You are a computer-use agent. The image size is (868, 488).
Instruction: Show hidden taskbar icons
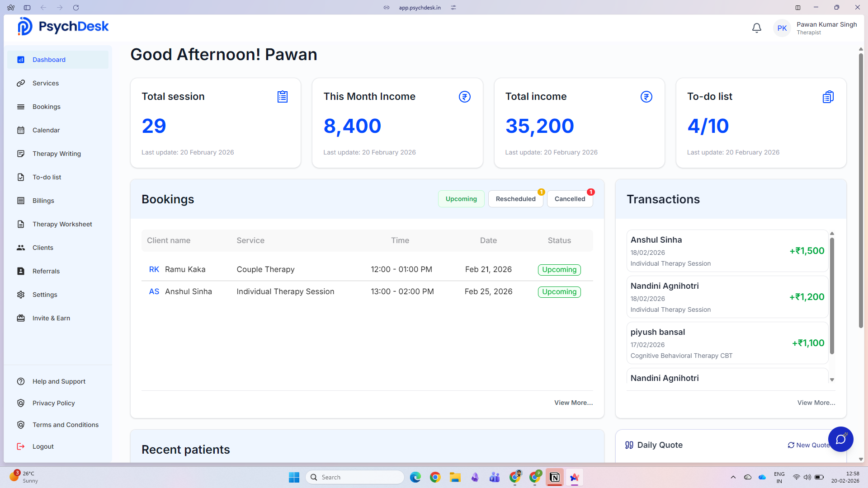(733, 477)
